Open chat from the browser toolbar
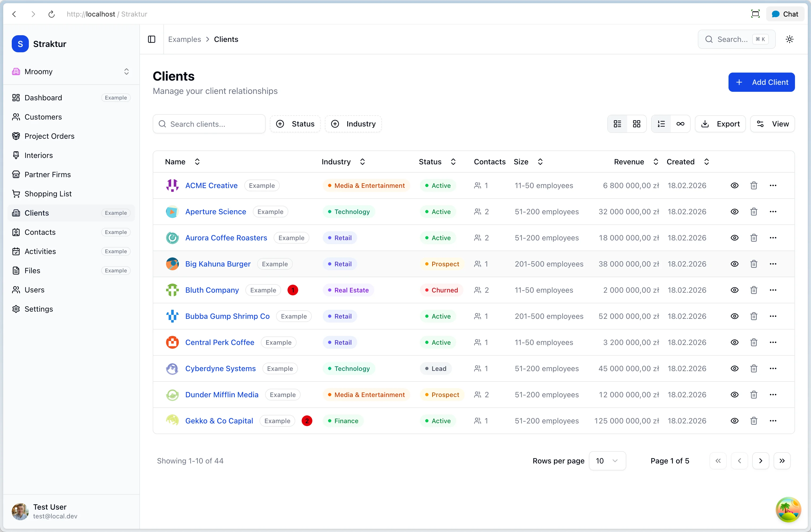The width and height of the screenshot is (811, 532). point(785,14)
